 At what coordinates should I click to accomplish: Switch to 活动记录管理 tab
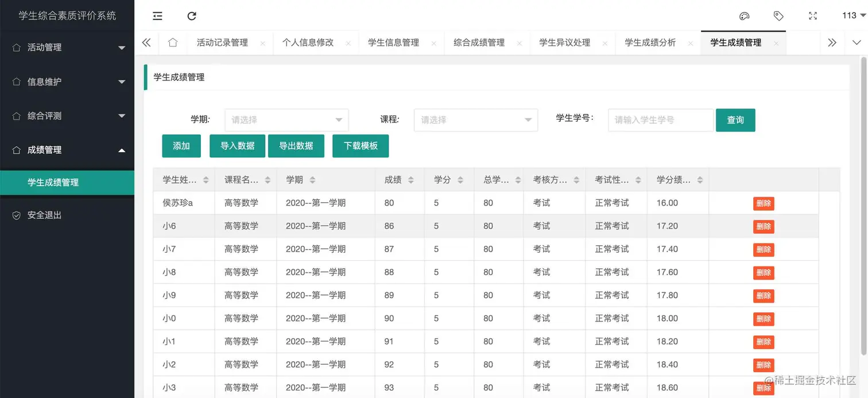(x=222, y=42)
